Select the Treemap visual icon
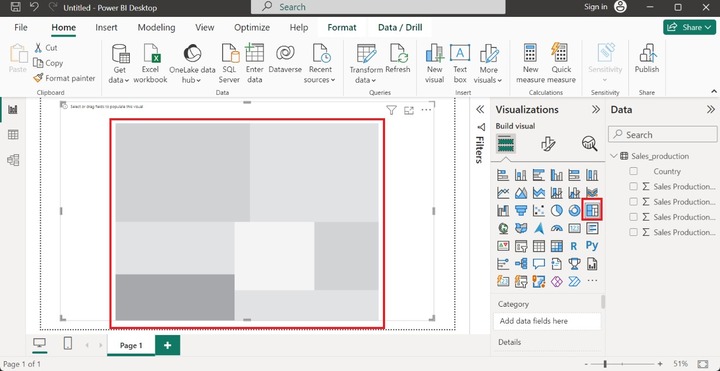Viewport: 720px width, 371px height. click(x=592, y=210)
